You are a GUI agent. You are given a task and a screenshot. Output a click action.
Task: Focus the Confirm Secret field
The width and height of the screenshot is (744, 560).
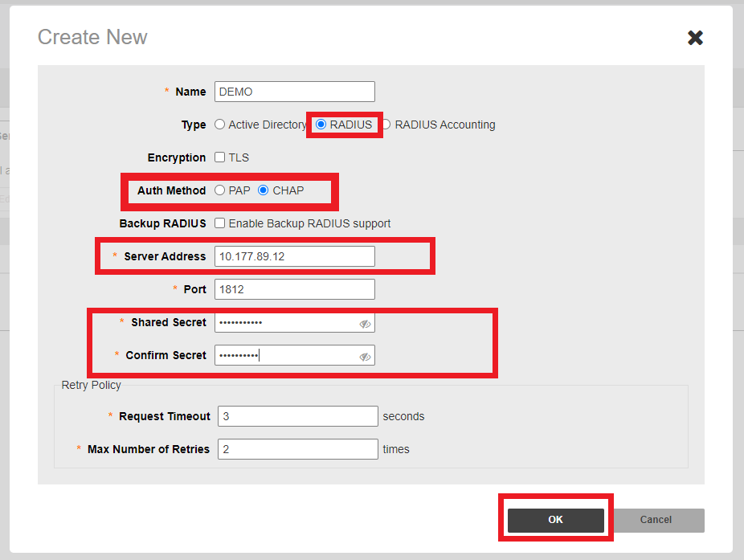tap(285, 355)
